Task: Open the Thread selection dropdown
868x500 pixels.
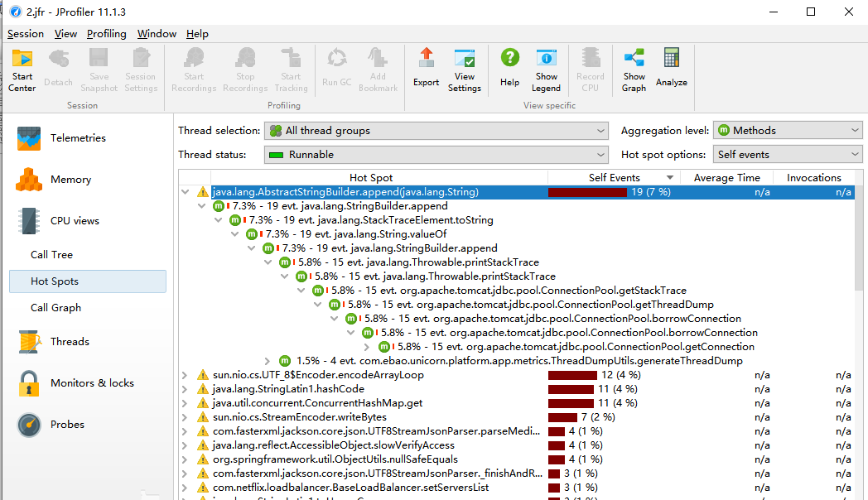Action: [436, 131]
